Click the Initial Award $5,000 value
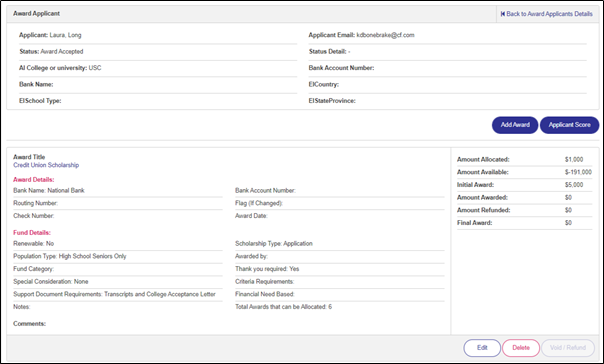Screen dimensions: 604x364 point(574,185)
